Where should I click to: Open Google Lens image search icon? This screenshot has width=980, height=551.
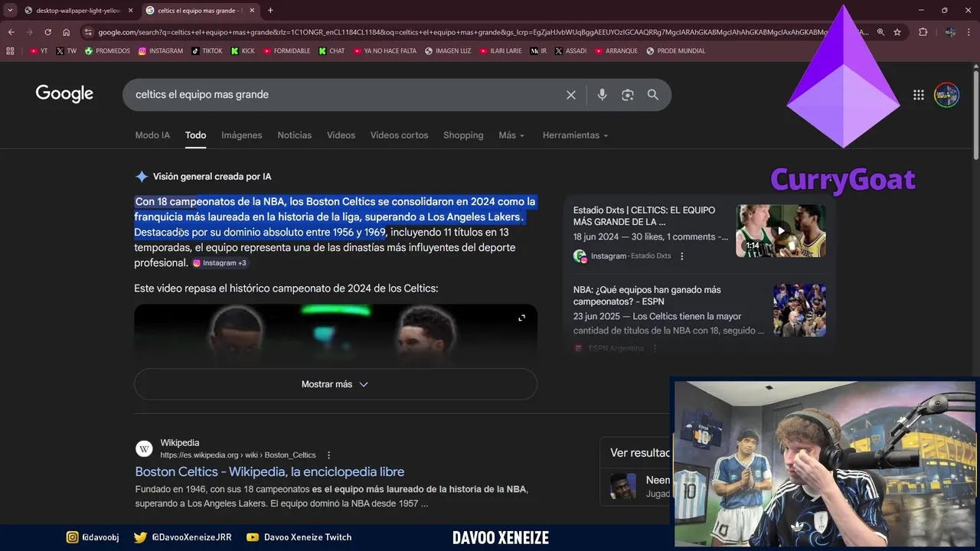(x=628, y=95)
